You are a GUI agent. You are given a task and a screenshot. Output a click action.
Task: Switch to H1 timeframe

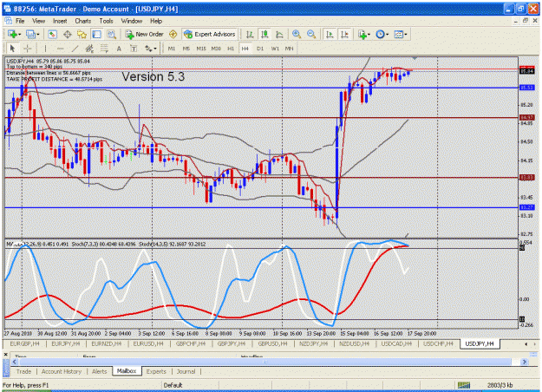(x=231, y=49)
